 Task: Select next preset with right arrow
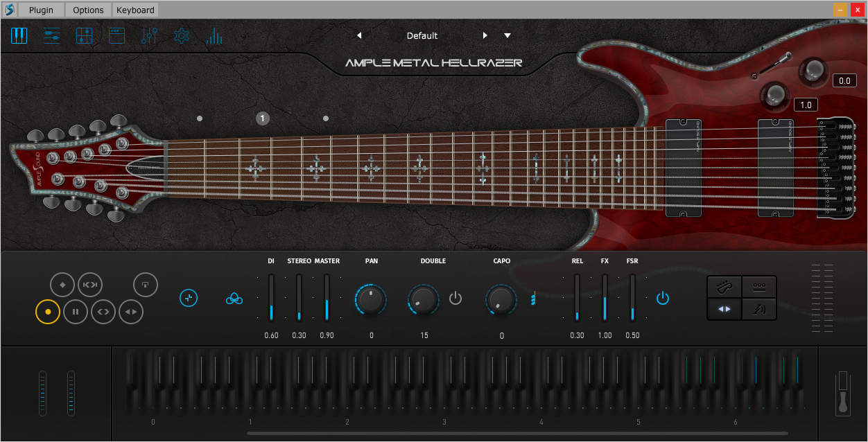(485, 35)
